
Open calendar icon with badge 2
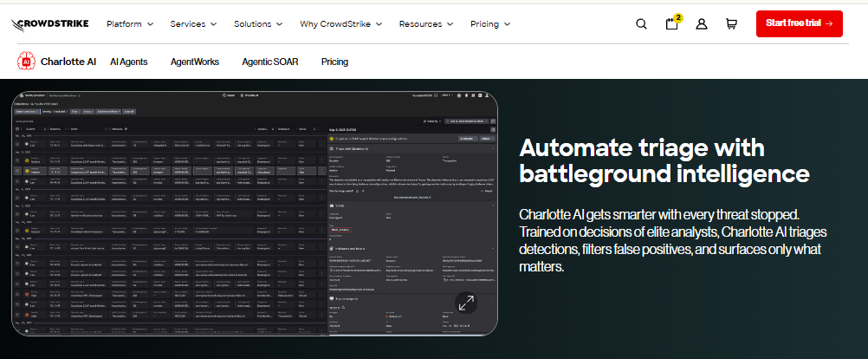tap(672, 23)
